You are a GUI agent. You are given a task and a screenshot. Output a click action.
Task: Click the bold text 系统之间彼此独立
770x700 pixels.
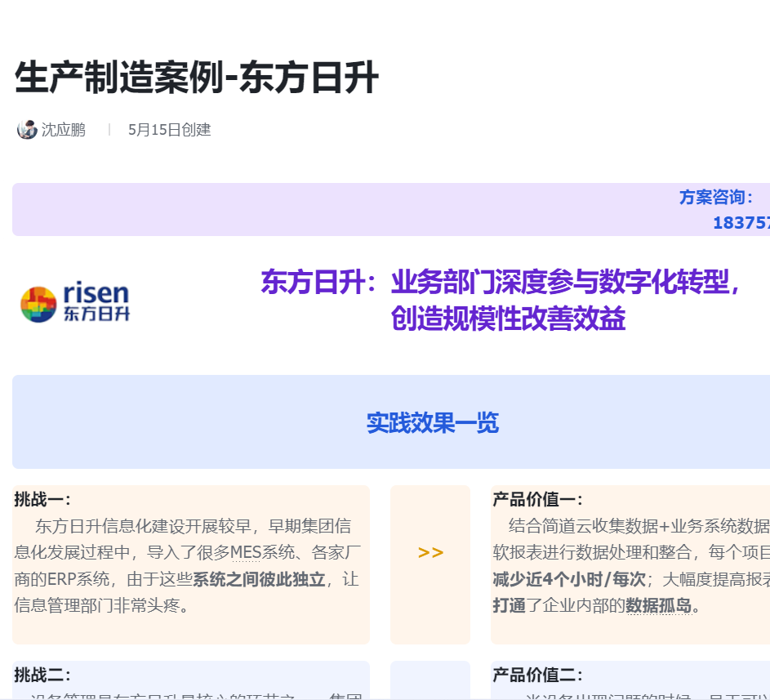(x=259, y=579)
